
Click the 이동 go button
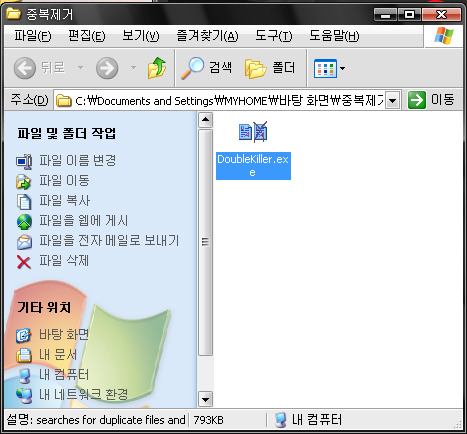coord(432,100)
